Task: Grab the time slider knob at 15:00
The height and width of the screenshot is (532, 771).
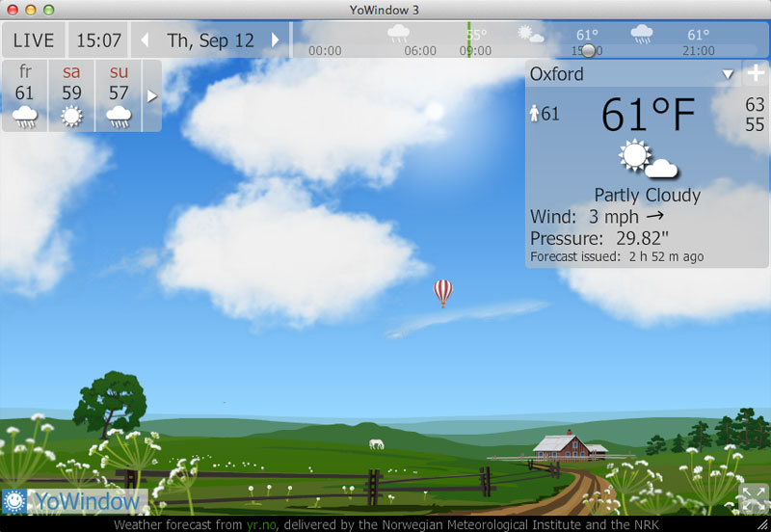Action: pyautogui.click(x=588, y=51)
